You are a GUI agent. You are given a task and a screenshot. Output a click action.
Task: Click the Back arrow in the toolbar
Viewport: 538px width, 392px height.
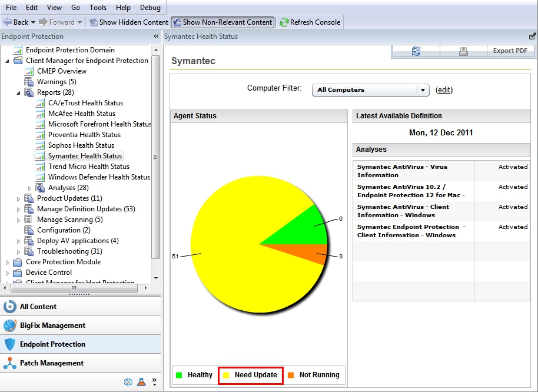point(16,22)
